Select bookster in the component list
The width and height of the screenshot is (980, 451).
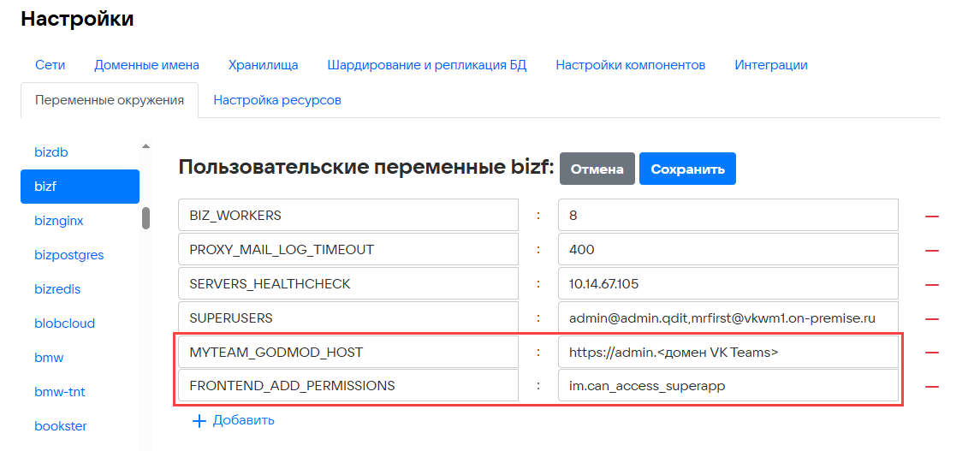pyautogui.click(x=61, y=426)
